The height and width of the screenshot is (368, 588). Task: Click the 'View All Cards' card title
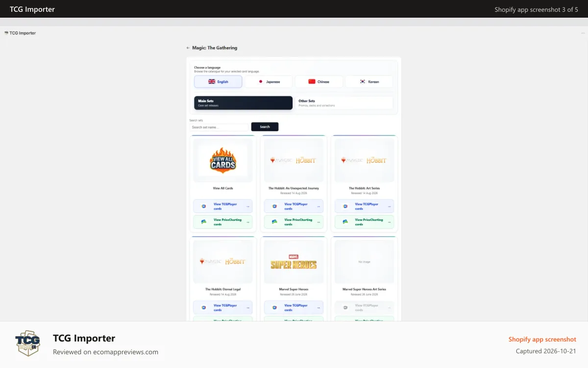223,188
